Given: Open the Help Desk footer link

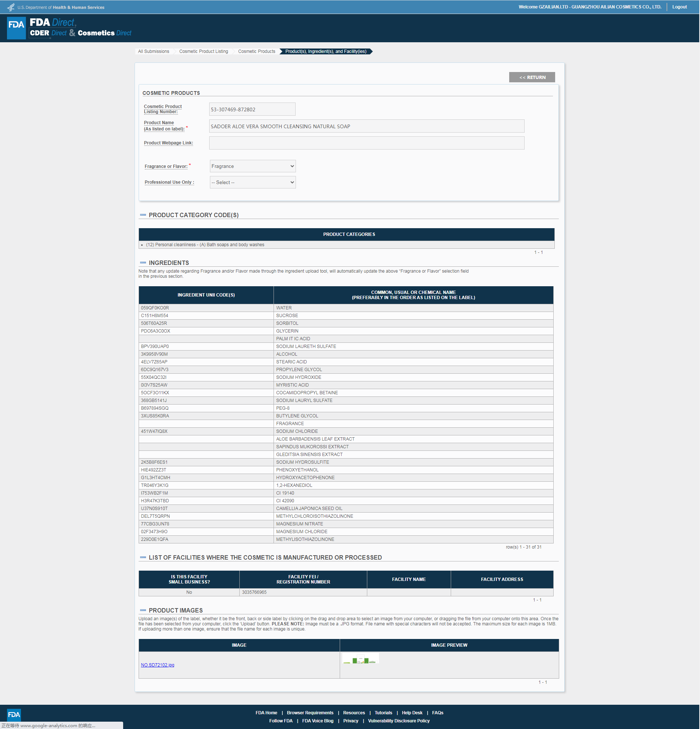Looking at the screenshot, I should (x=412, y=712).
